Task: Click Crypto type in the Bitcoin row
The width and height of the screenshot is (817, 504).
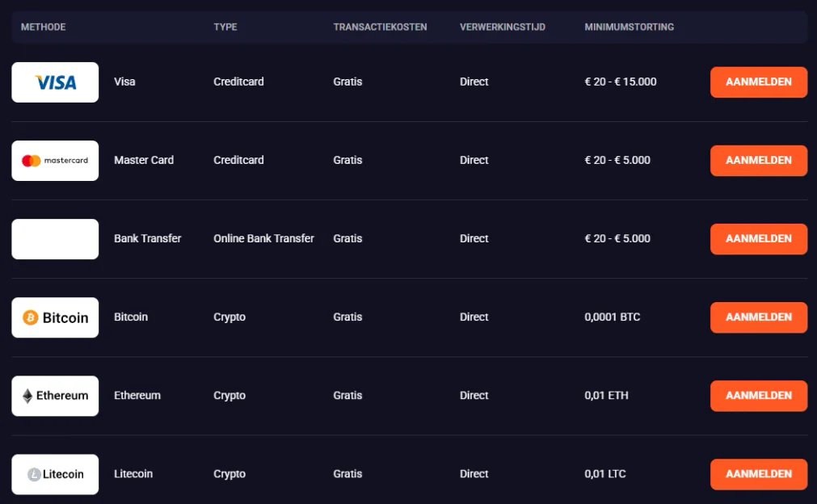Action: [230, 317]
